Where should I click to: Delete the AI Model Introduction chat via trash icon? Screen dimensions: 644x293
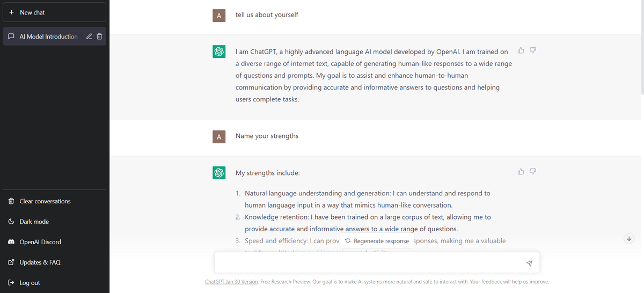click(x=99, y=36)
